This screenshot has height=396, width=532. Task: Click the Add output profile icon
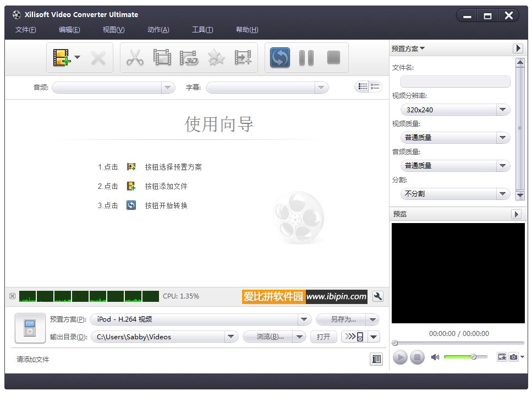(243, 57)
